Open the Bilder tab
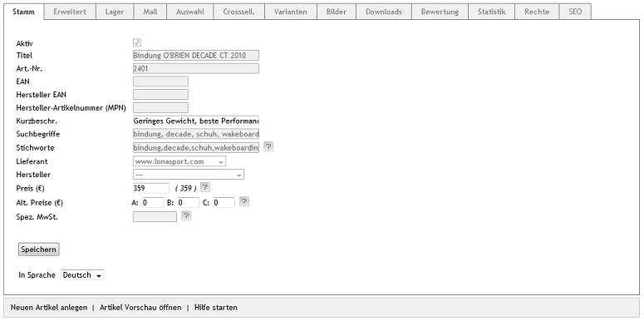The height and width of the screenshot is (321, 644). [337, 12]
